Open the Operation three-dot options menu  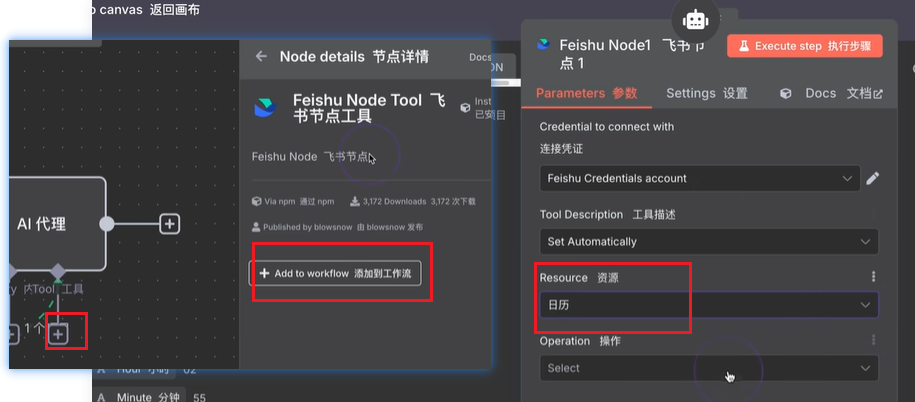pyautogui.click(x=874, y=340)
